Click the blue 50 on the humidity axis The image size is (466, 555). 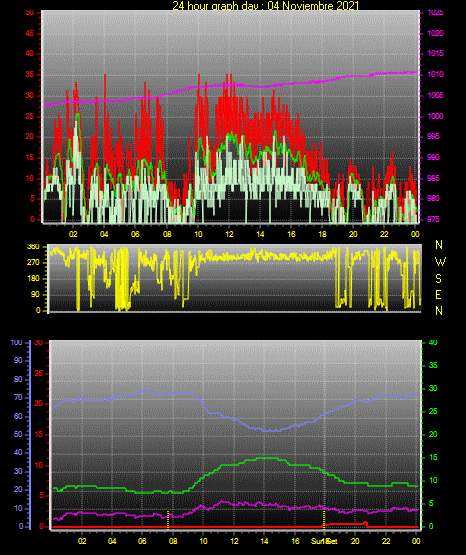[x=18, y=434]
